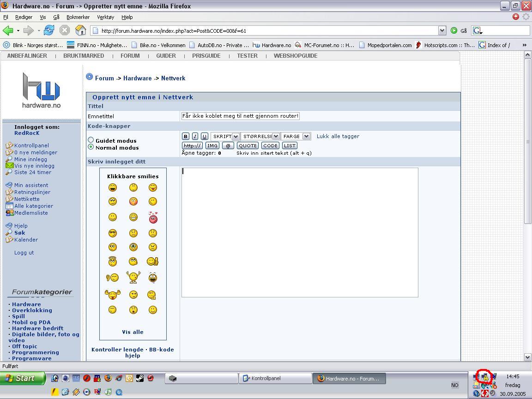Open the Rediger menu

(24, 17)
